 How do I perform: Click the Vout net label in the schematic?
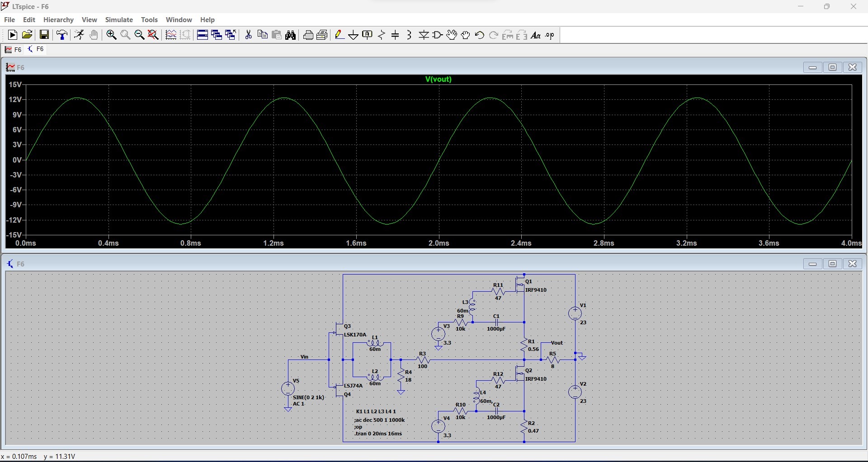pyautogui.click(x=557, y=343)
